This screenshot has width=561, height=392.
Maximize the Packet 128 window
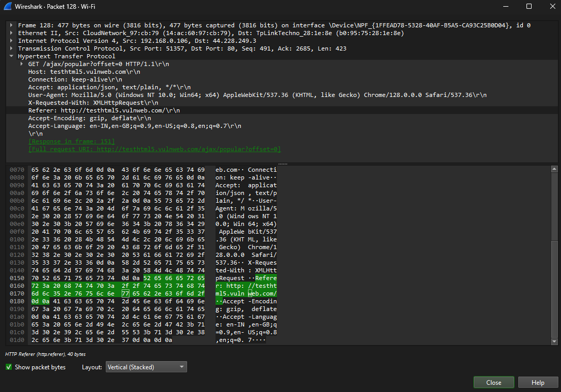pos(529,6)
